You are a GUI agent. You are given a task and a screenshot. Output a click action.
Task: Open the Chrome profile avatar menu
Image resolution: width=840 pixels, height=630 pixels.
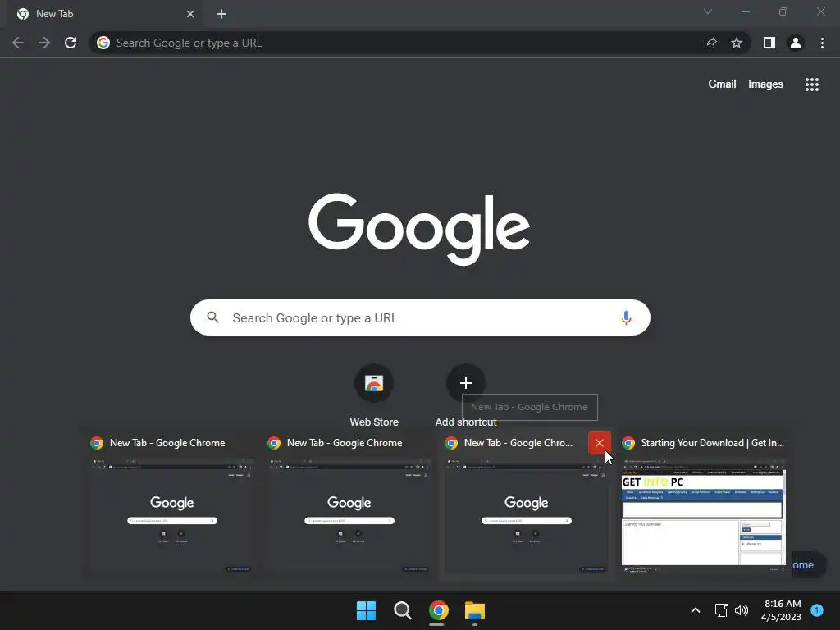pos(796,43)
